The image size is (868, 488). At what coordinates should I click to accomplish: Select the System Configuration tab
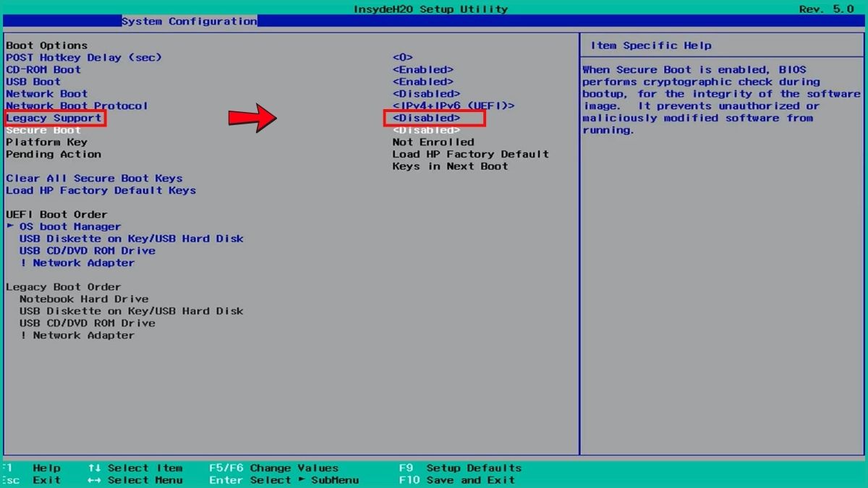[189, 21]
